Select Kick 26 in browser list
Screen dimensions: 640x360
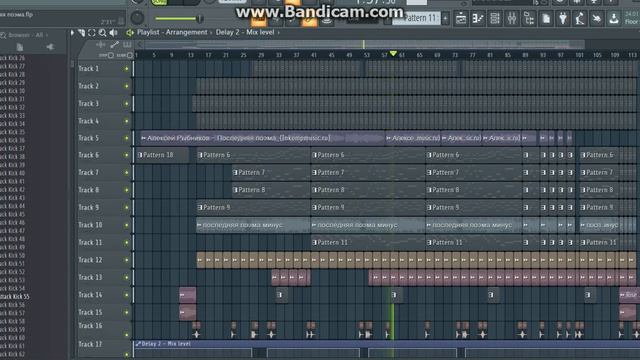(13, 58)
